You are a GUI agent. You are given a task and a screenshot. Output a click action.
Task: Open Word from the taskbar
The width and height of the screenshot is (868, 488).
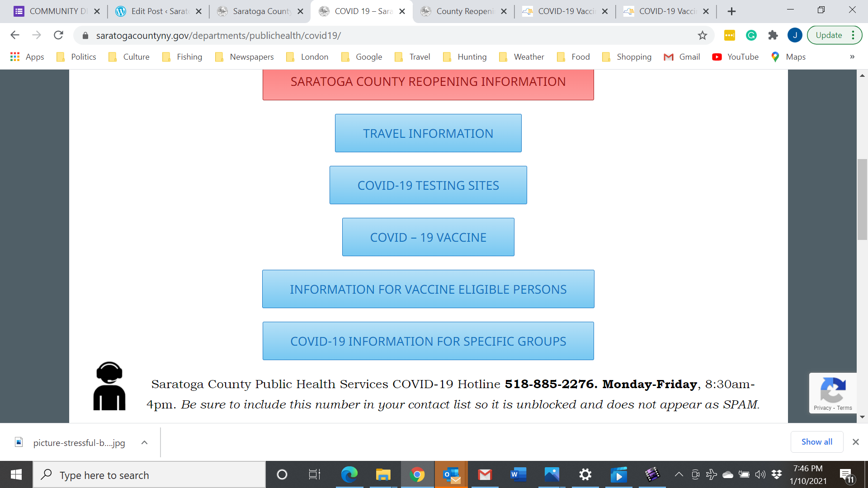(x=518, y=474)
